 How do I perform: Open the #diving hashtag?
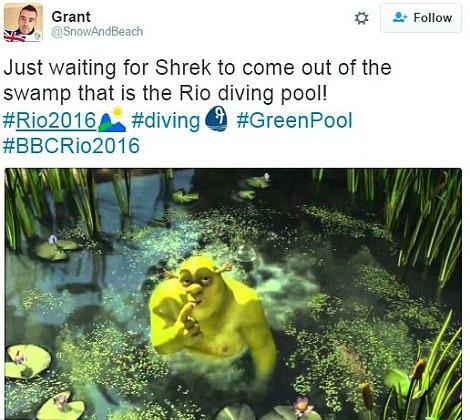(x=166, y=121)
